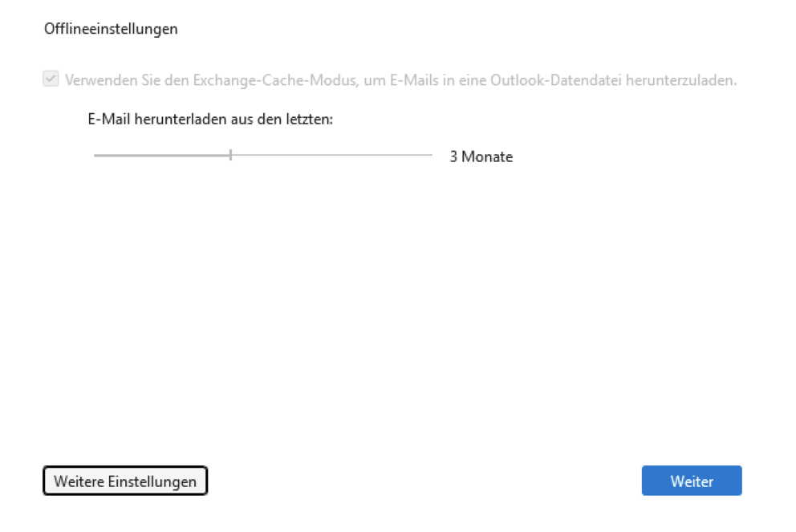Click the email download period slider handle
This screenshot has width=796, height=532.
pyautogui.click(x=230, y=155)
